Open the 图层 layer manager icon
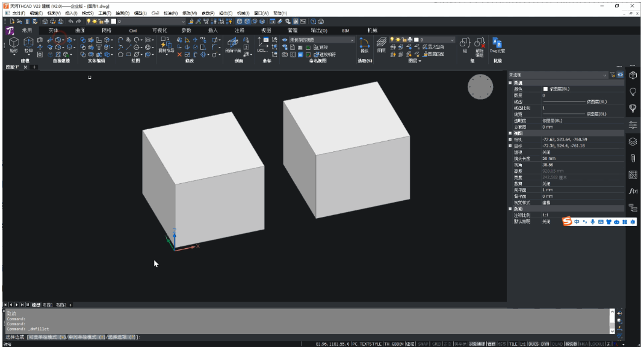This screenshot has height=351, width=644. [382, 44]
